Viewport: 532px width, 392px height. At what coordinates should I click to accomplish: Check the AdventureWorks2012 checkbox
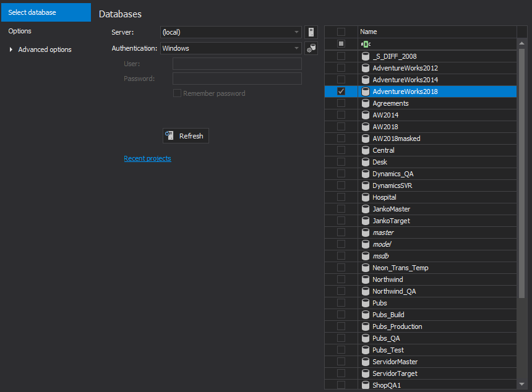[341, 68]
